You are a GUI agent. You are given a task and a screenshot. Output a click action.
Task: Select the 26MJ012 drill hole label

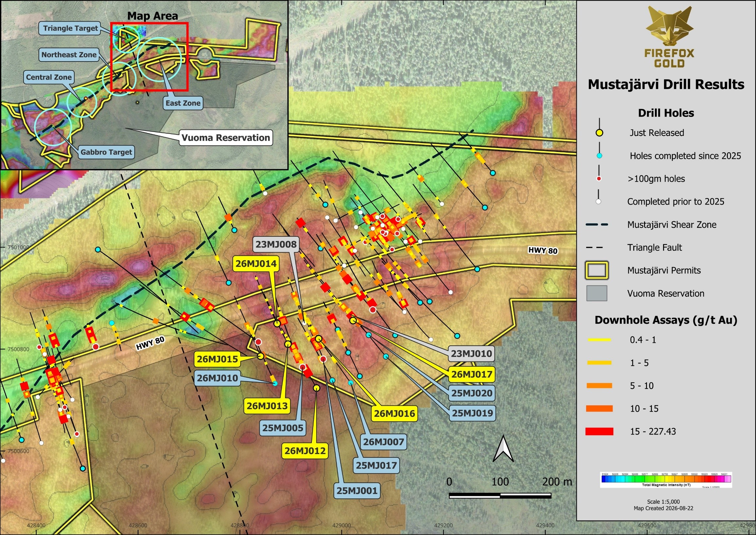click(x=305, y=451)
